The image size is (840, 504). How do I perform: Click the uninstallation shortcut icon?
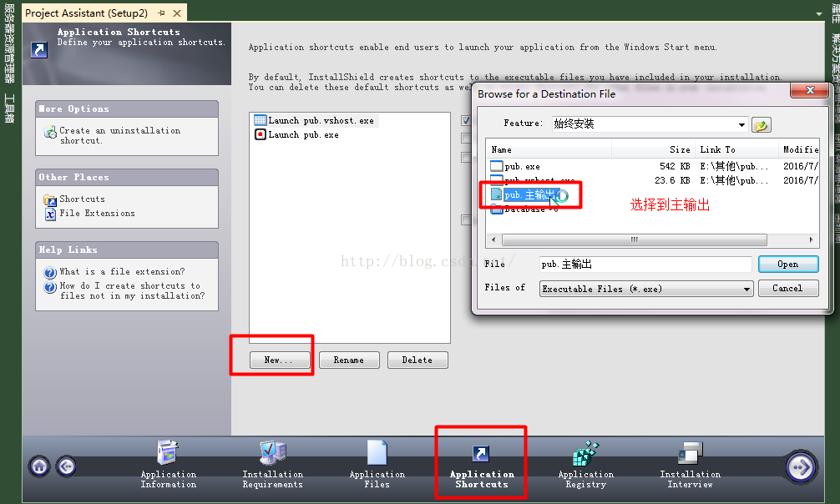point(50,132)
